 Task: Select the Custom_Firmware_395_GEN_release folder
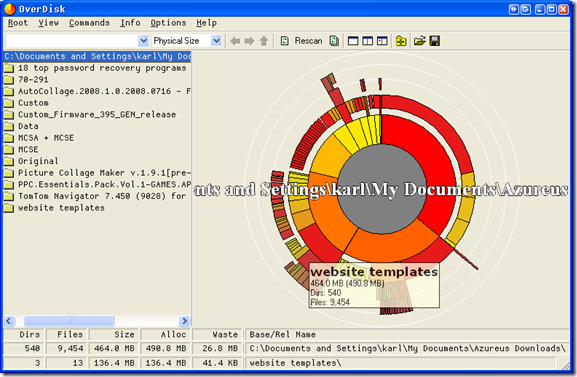pos(97,114)
